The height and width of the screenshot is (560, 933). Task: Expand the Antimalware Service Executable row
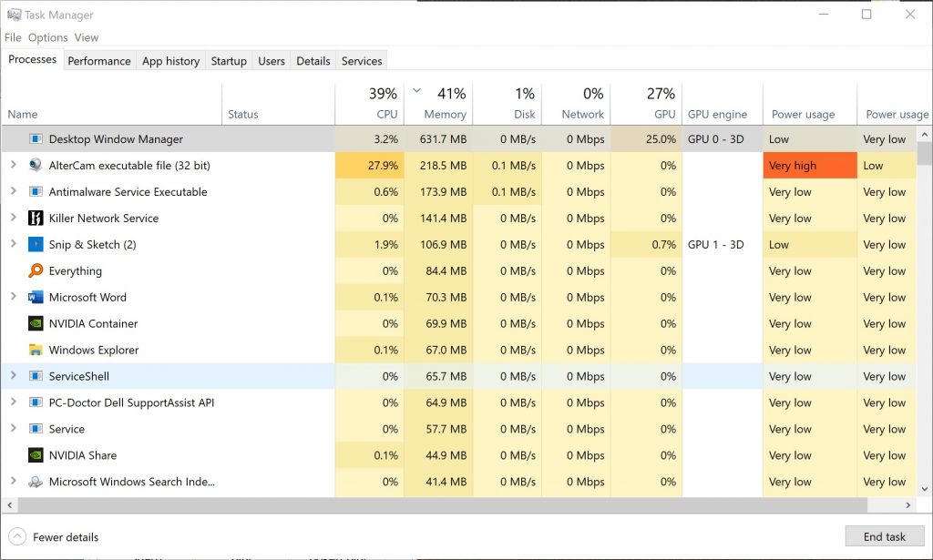13,191
